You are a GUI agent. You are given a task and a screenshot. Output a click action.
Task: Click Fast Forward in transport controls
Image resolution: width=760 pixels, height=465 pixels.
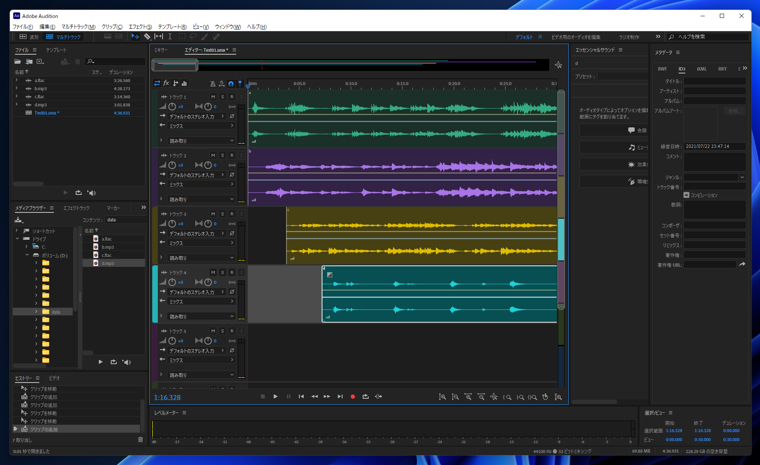[x=327, y=397]
